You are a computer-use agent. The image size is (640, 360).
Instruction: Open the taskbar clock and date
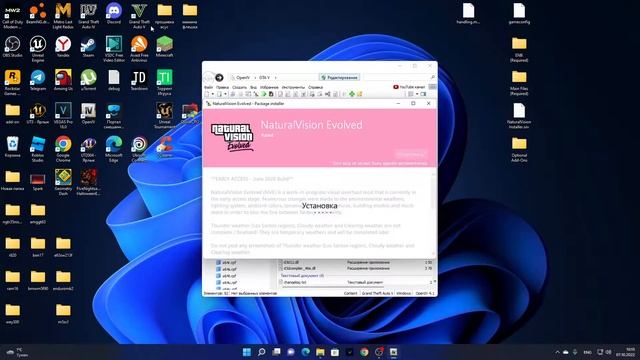click(x=625, y=352)
